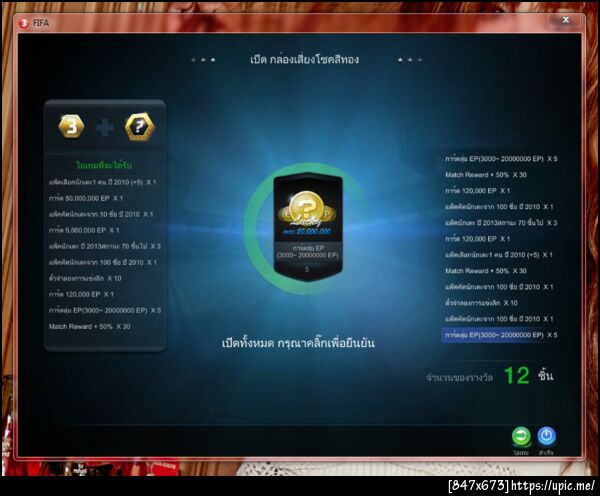Click the gold hexagon question mark icon

[x=140, y=126]
